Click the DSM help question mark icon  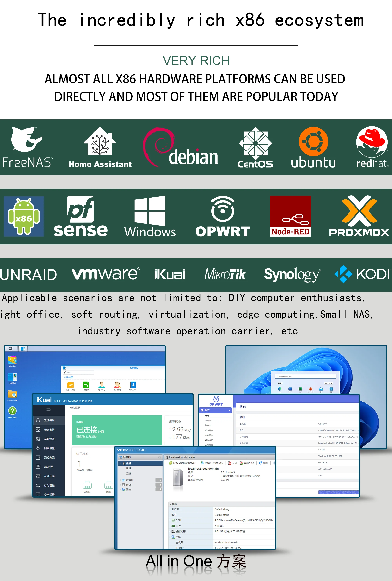pos(12,411)
